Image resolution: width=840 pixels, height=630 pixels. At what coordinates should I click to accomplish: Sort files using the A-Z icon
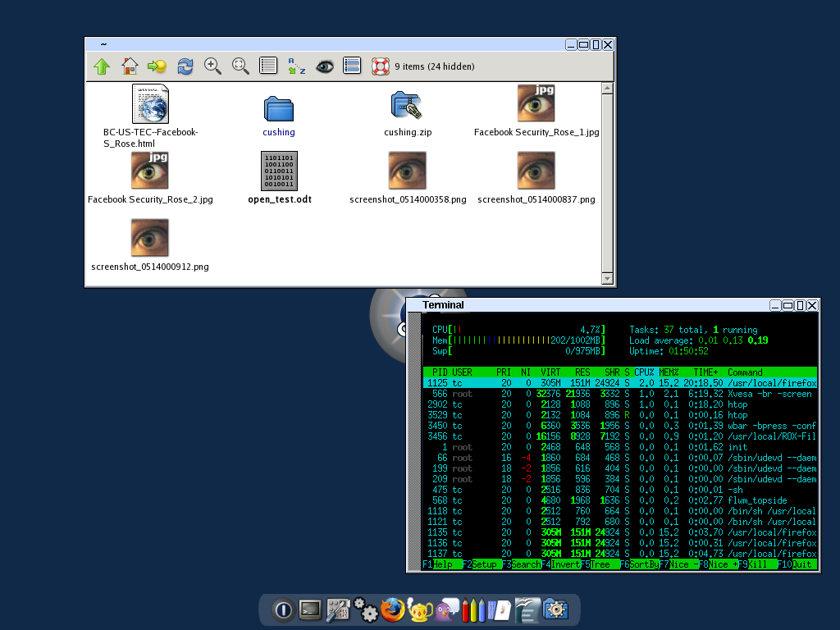point(296,66)
